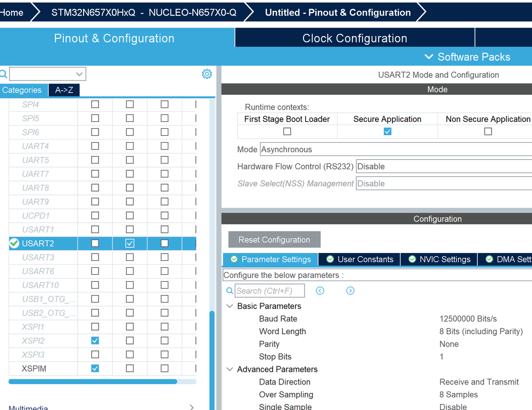Image resolution: width=532 pixels, height=410 pixels.
Task: Select USB1_OTG in the peripheral list
Action: (49, 299)
